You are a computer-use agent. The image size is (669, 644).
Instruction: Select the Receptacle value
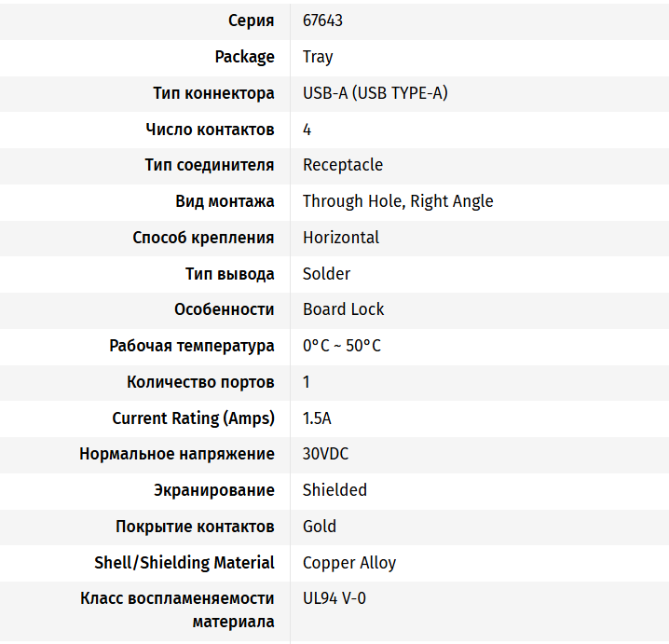[x=343, y=165]
